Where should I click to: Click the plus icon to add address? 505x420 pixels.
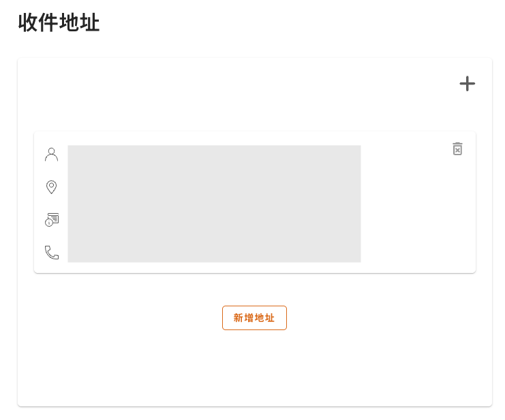coord(467,84)
